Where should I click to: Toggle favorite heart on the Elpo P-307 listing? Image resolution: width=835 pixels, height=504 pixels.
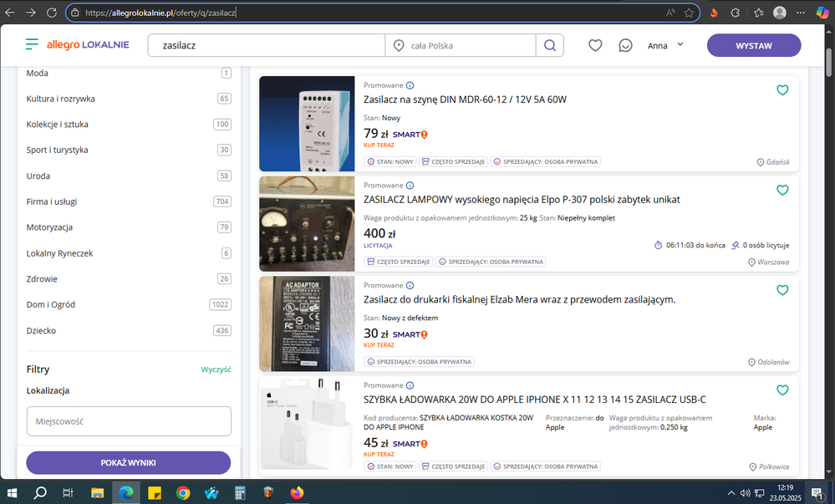(x=782, y=190)
